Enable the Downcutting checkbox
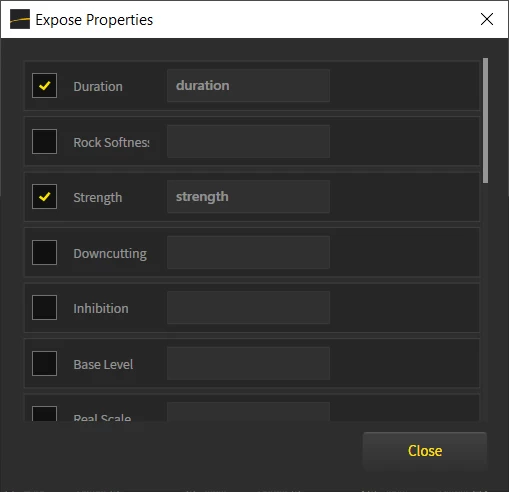Viewport: 509px width, 492px height. tap(44, 252)
